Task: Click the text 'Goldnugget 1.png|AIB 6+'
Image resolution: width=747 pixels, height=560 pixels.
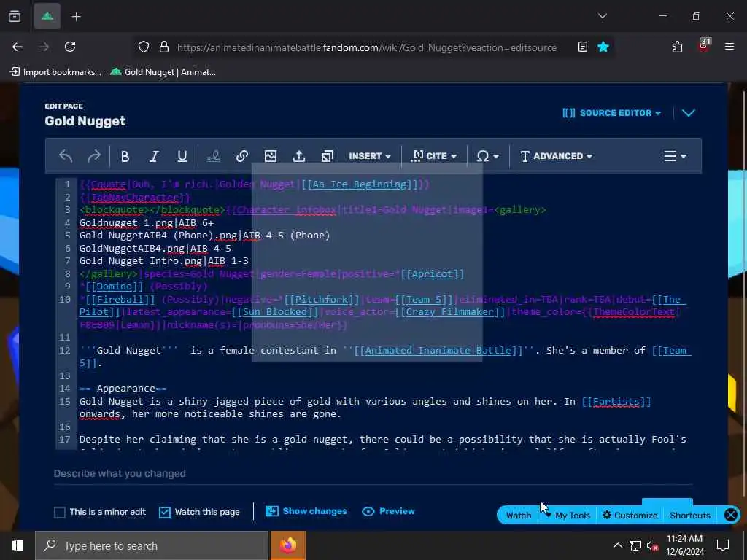Action: [x=147, y=223]
